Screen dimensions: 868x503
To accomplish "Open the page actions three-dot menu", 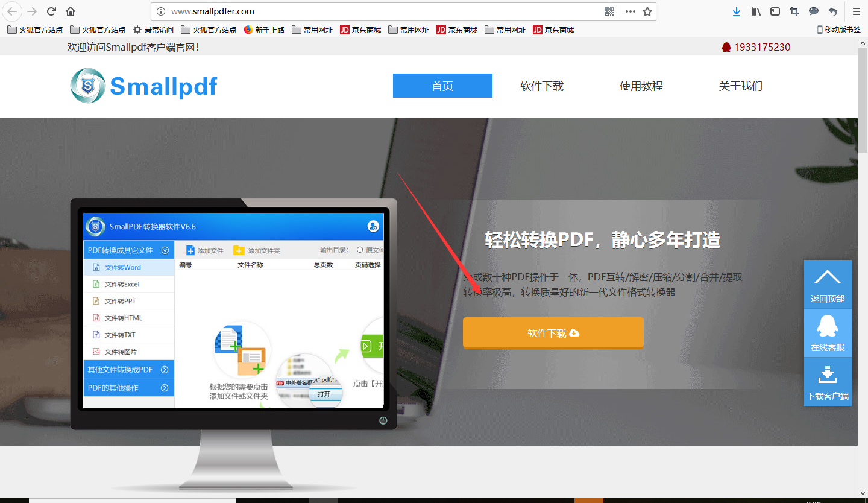I will coord(631,11).
